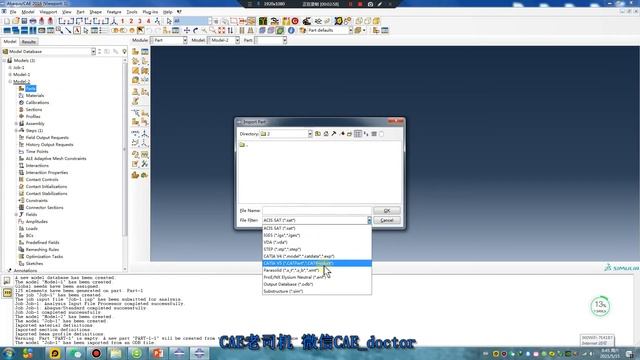The height and width of the screenshot is (360, 640).
Task: Choose the STEP filter option
Action: [x=317, y=249]
